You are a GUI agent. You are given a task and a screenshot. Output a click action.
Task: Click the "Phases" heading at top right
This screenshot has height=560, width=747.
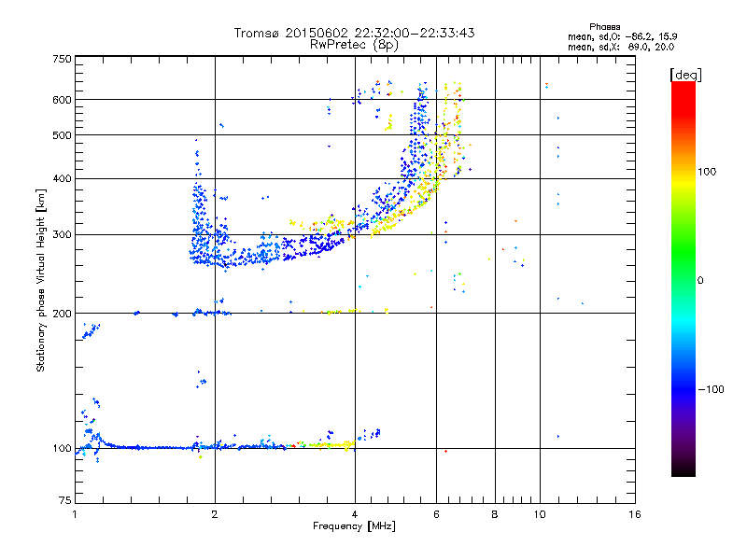604,27
